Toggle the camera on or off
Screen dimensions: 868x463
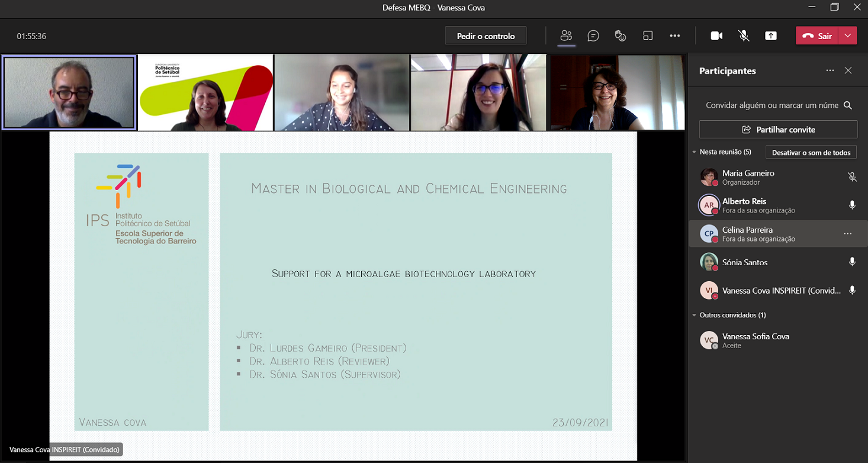[x=716, y=36]
